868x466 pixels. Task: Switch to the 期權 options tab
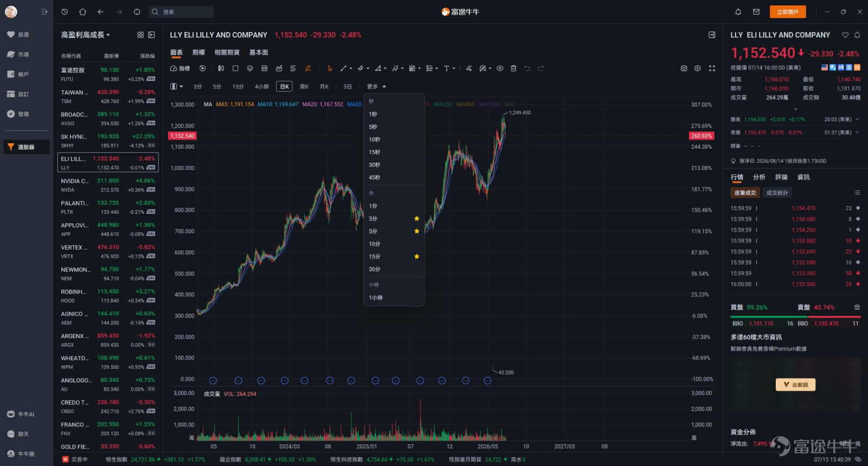(x=199, y=53)
